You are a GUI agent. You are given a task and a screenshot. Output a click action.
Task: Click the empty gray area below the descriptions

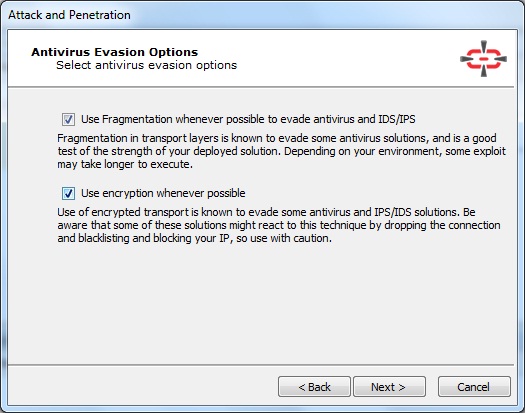[261, 301]
